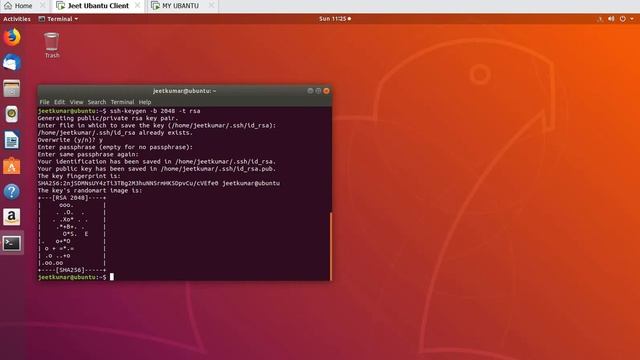Open the network status icon in top bar
The height and width of the screenshot is (360, 640).
(x=600, y=19)
